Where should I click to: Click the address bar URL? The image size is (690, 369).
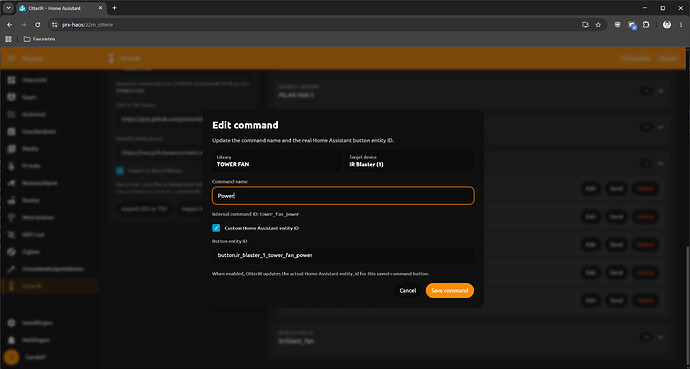pos(88,25)
